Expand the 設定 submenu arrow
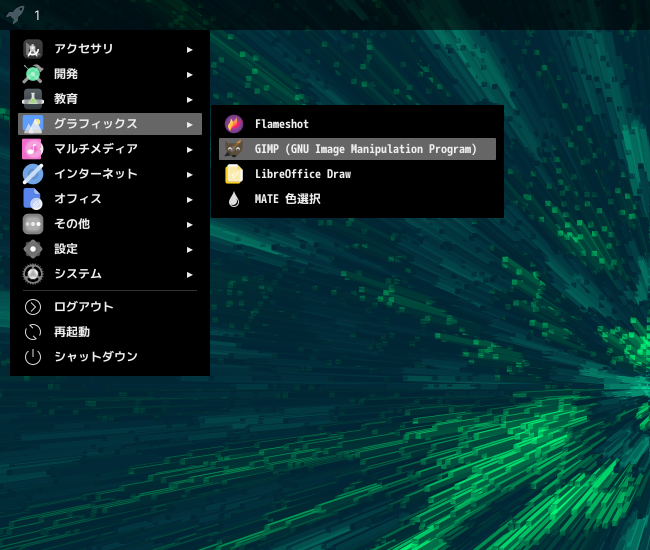This screenshot has height=550, width=650. (x=189, y=250)
